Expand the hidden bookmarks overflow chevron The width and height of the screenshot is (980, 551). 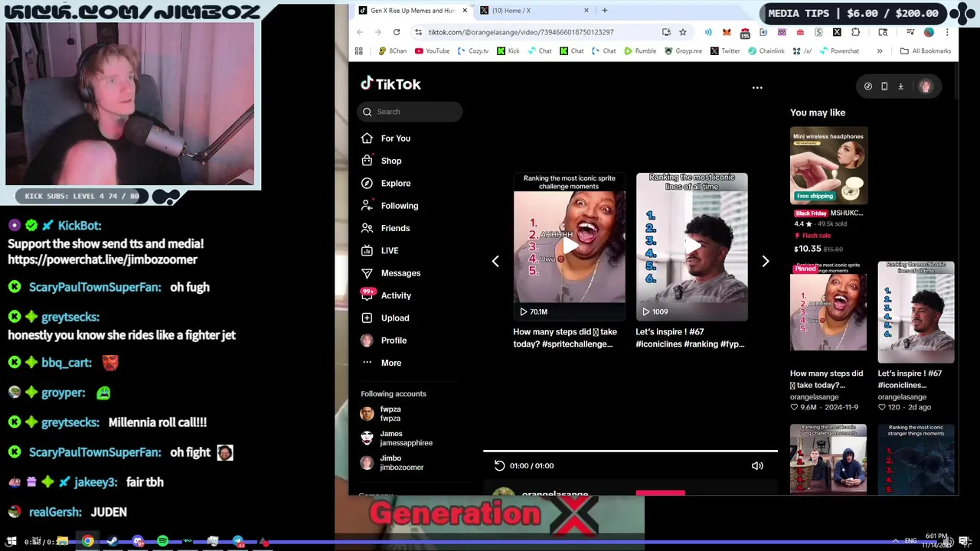879,51
